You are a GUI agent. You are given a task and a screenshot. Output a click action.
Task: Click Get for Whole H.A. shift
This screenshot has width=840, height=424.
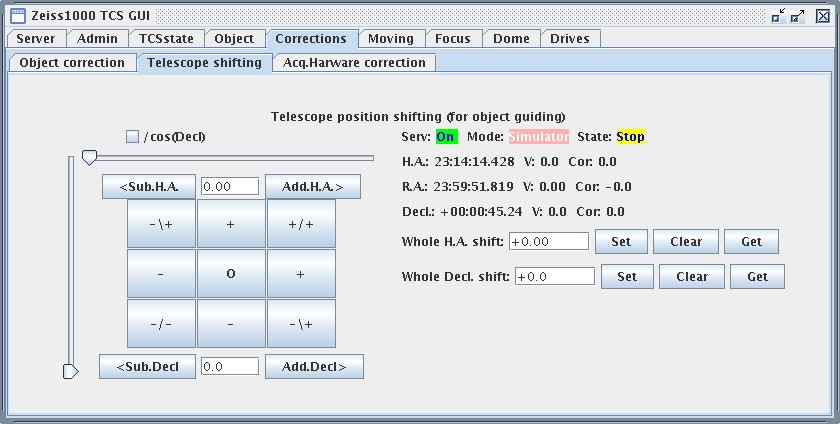point(752,241)
